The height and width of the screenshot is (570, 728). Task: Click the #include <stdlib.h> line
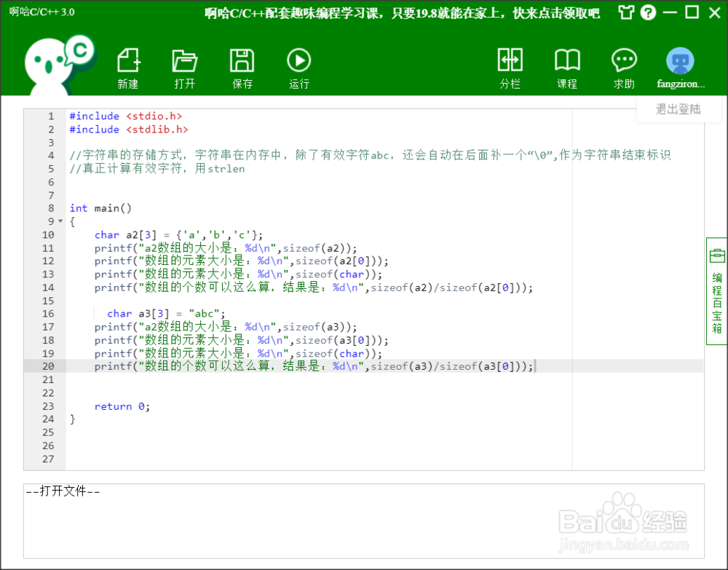click(x=129, y=130)
